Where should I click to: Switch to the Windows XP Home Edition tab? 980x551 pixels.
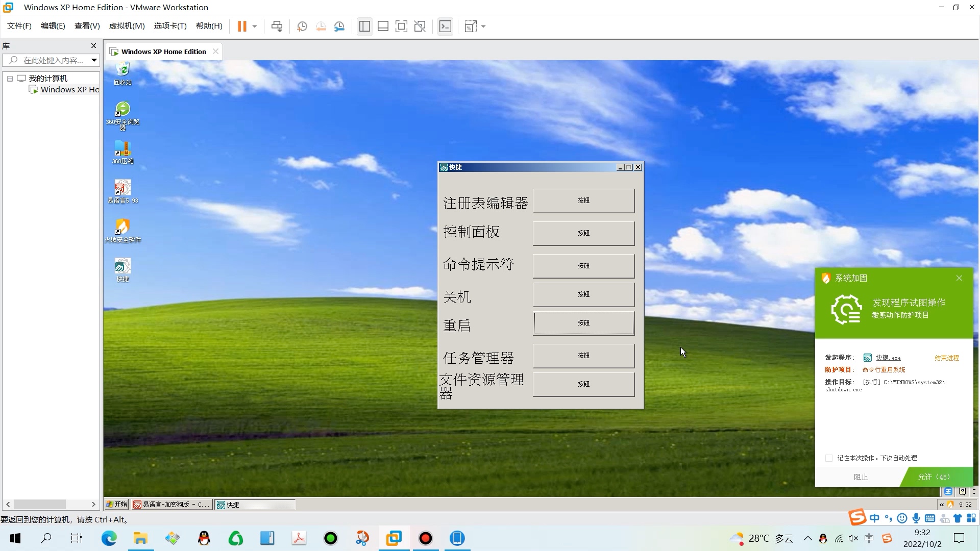164,52
